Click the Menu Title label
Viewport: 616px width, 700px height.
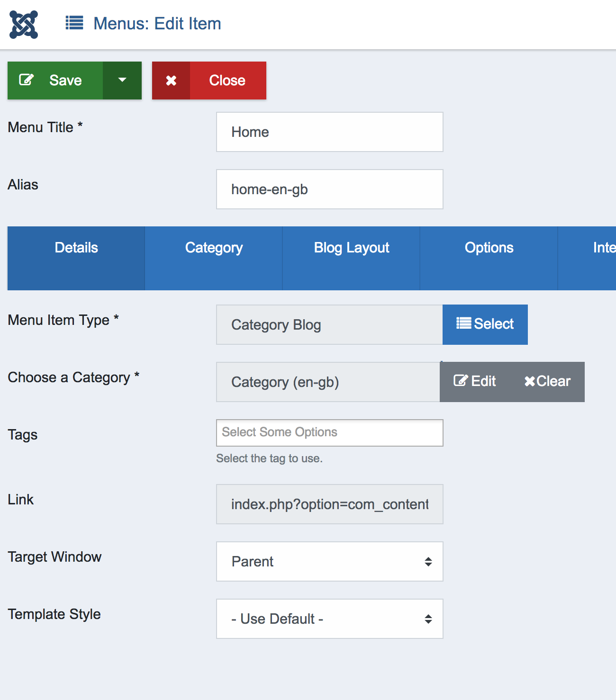coord(45,127)
